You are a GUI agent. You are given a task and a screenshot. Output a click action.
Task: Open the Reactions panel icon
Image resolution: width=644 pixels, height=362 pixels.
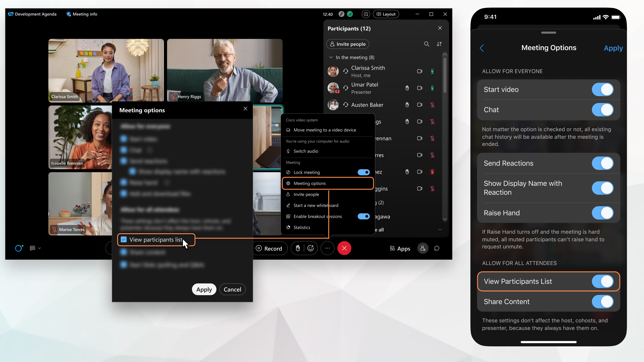coord(311,248)
